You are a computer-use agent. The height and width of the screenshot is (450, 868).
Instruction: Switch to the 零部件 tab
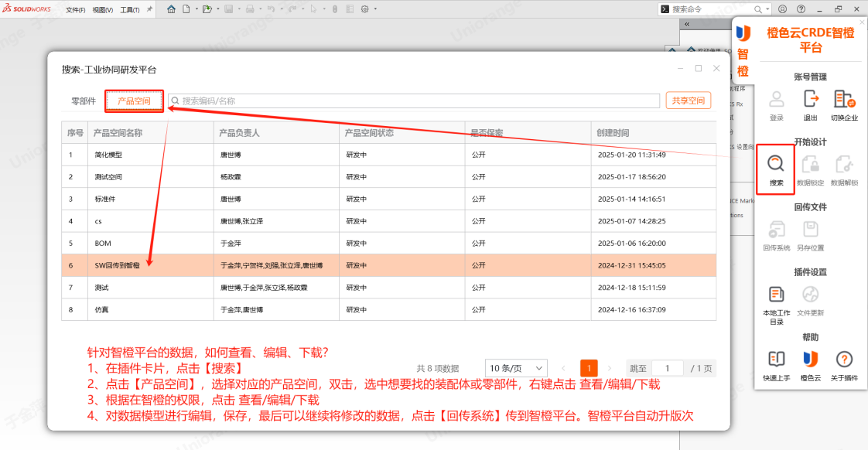click(x=84, y=101)
